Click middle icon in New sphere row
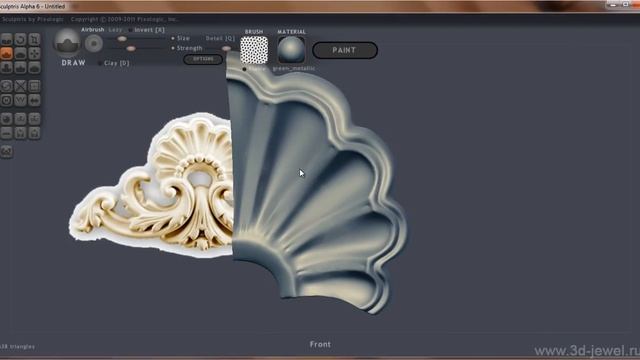 pyautogui.click(x=20, y=119)
